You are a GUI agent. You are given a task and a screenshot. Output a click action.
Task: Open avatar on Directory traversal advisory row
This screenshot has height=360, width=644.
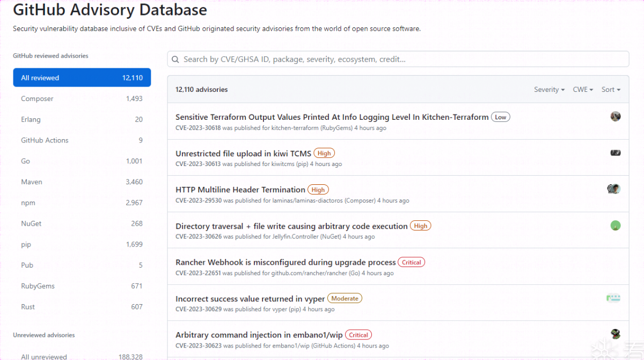click(616, 226)
